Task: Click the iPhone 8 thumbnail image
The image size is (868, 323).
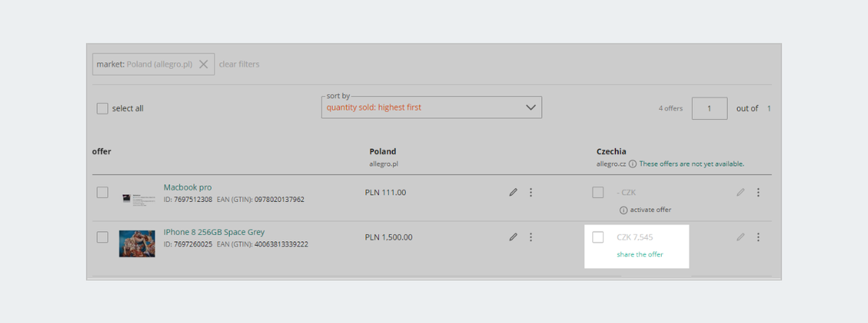Action: 137,243
